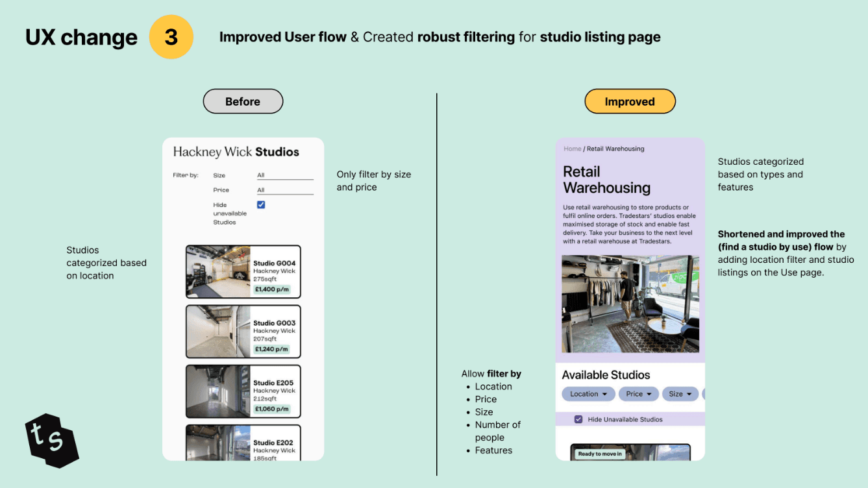Click the £1,240 p/m price tag
868x488 pixels.
(x=271, y=349)
